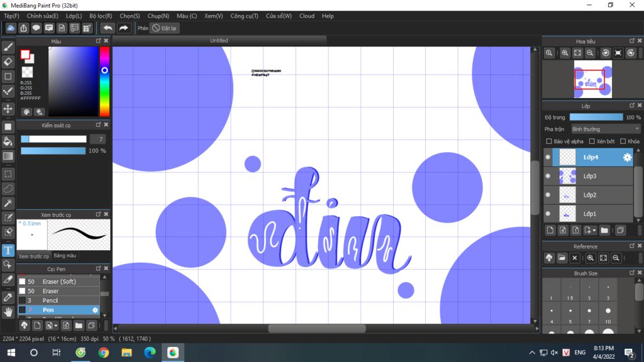Open the Cloud menu

307,16
